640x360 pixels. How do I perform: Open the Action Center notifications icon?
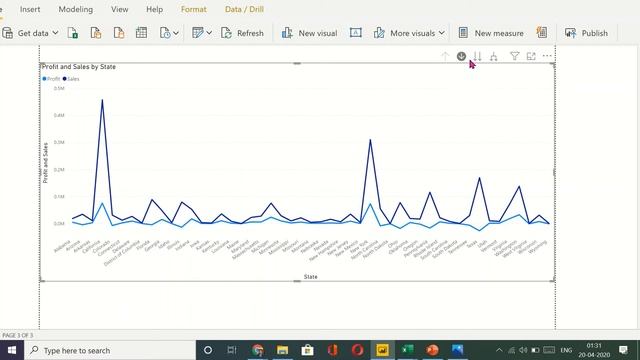(x=623, y=350)
